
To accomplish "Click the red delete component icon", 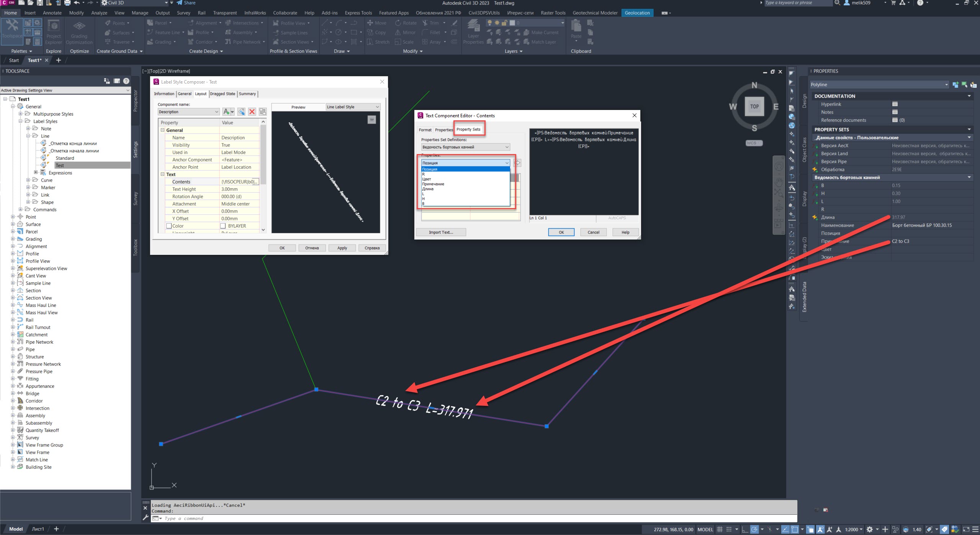I will point(252,112).
